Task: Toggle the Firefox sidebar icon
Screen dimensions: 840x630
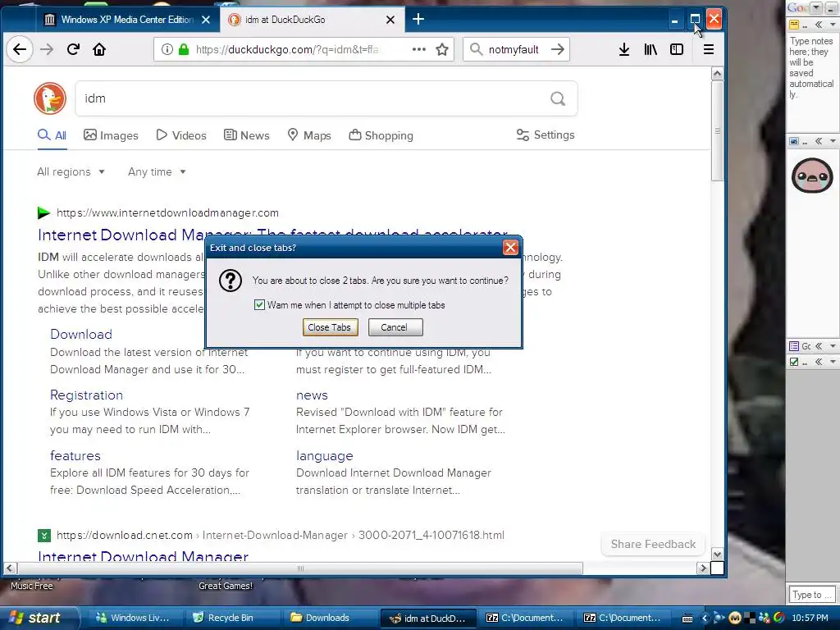Action: pyautogui.click(x=677, y=50)
